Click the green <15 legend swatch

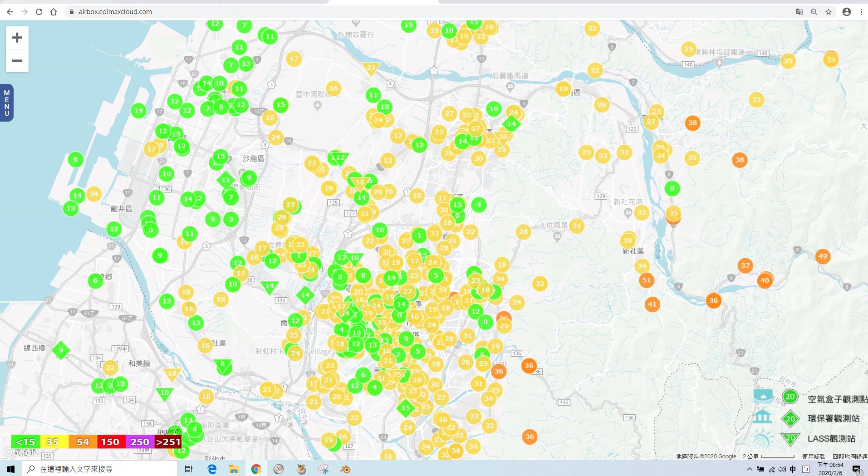(25, 442)
